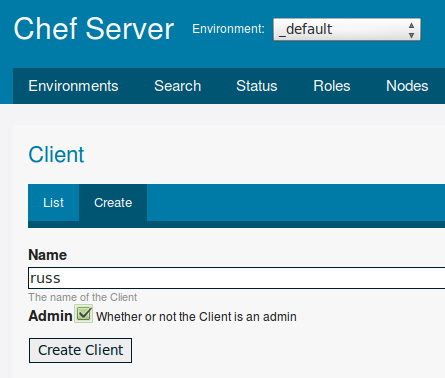The image size is (445, 378).
Task: Click the 'The name of the Client' hint
Action: 83,297
